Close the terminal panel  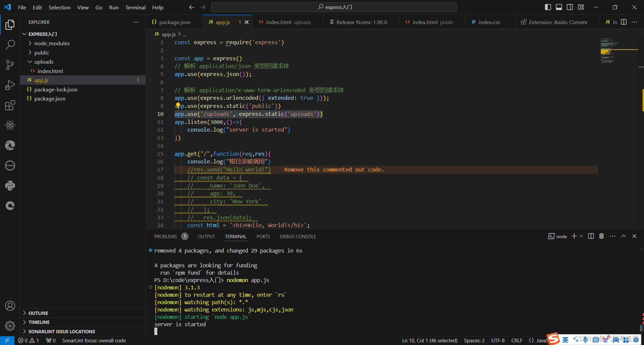tap(634, 236)
